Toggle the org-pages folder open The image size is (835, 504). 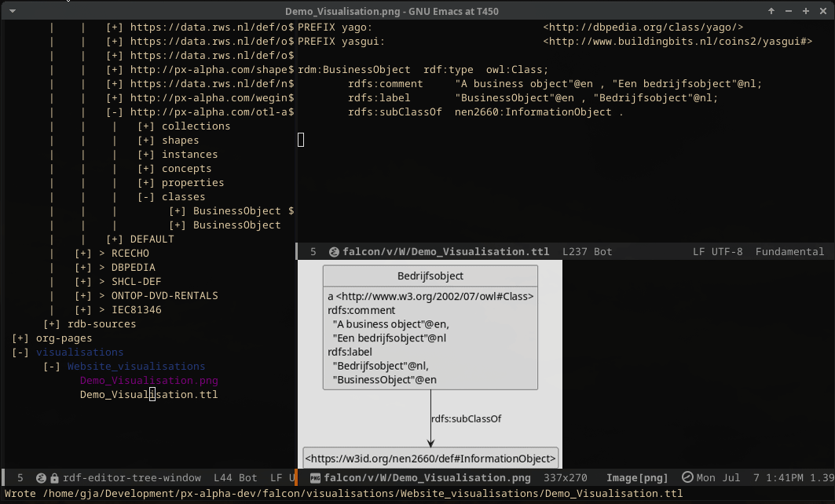coord(20,338)
